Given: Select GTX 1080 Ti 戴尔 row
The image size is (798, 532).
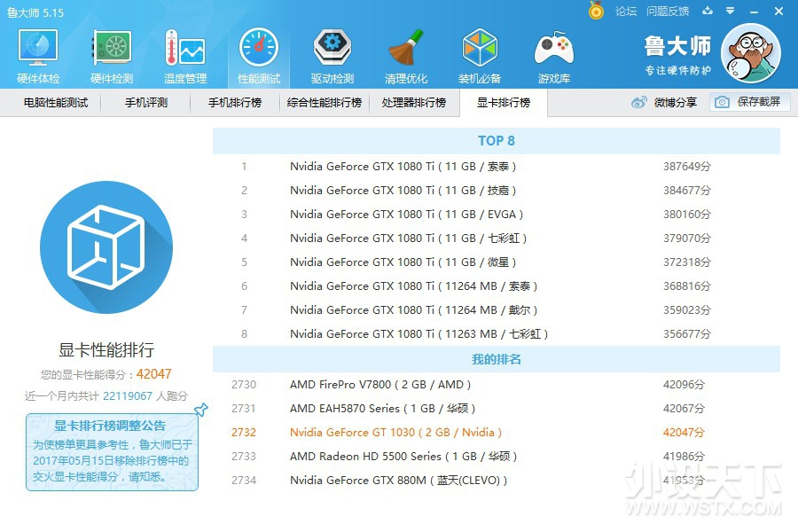Looking at the screenshot, I should pyautogui.click(x=497, y=310).
